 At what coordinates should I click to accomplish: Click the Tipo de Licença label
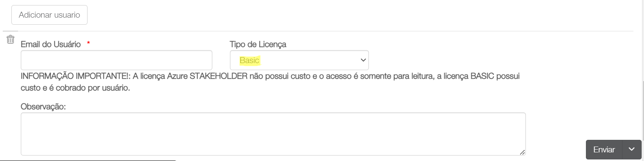[258, 44]
